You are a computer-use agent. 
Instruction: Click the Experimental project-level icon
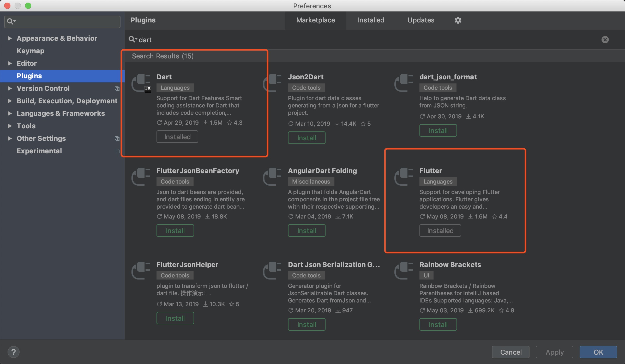click(x=117, y=151)
